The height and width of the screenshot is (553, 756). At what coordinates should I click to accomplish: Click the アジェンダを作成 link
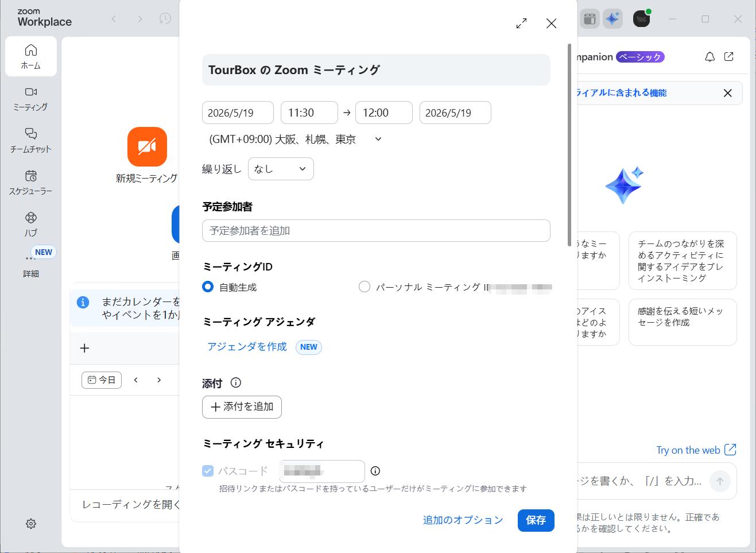[247, 347]
